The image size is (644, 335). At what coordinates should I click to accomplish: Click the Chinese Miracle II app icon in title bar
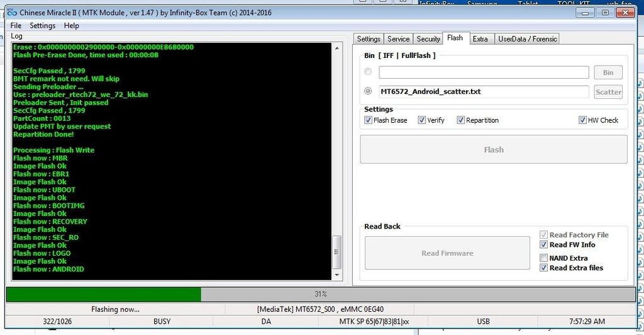click(11, 13)
